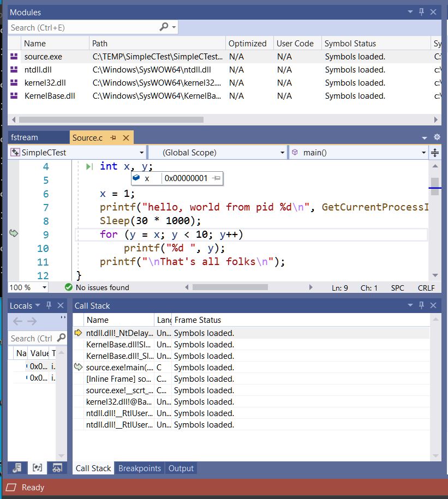Close the Source.c tab
The image size is (448, 499).
click(126, 138)
